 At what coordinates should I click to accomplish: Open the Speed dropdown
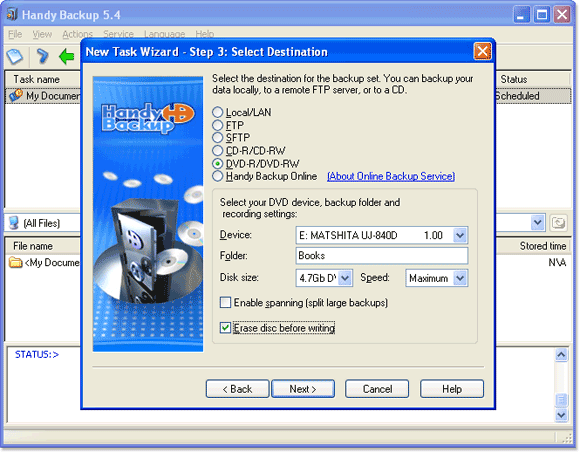pos(460,278)
